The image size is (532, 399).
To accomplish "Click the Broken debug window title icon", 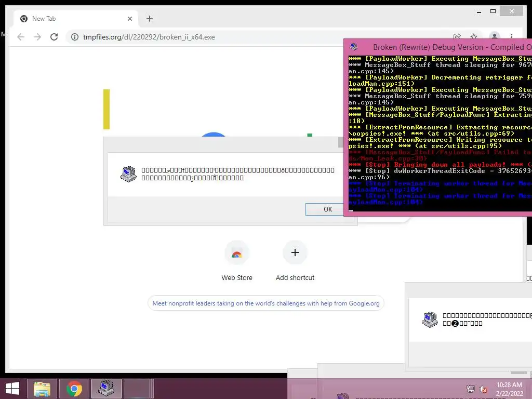I will point(353,47).
